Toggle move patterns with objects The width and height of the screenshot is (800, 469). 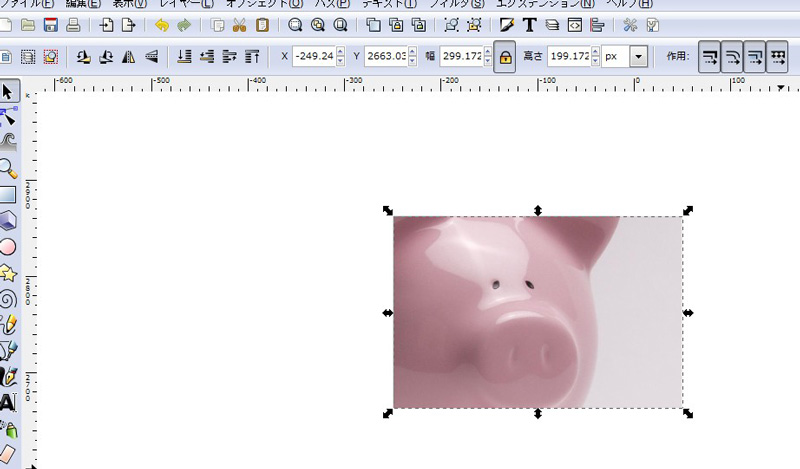point(778,57)
